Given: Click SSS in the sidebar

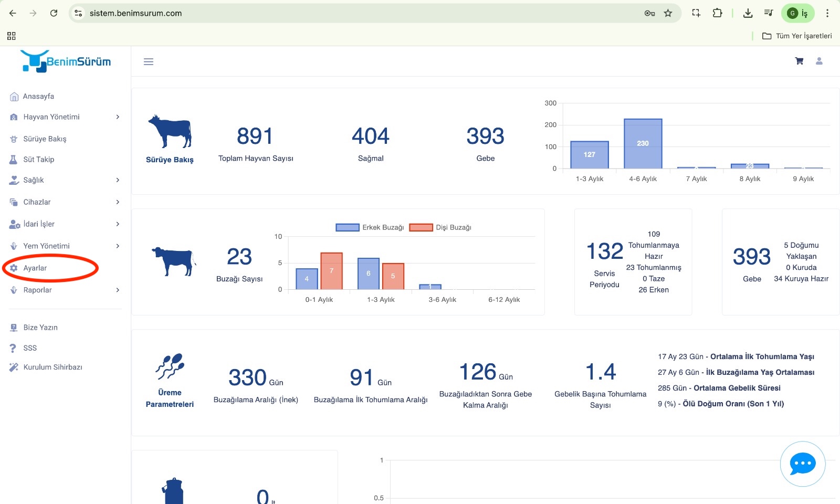Looking at the screenshot, I should [30, 348].
